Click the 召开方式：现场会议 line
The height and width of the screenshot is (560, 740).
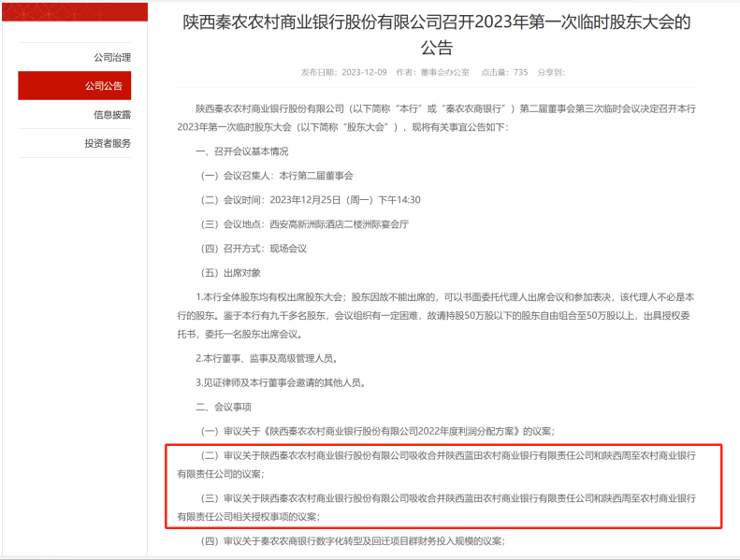pyautogui.click(x=254, y=249)
